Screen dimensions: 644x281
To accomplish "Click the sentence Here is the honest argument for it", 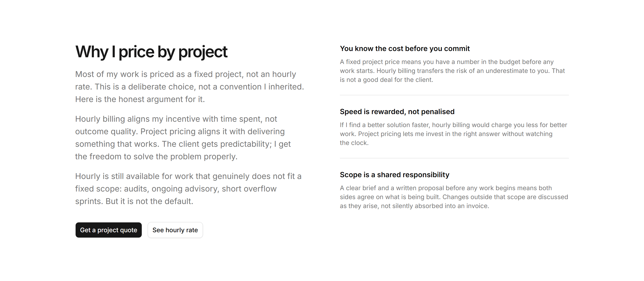I will point(140,99).
